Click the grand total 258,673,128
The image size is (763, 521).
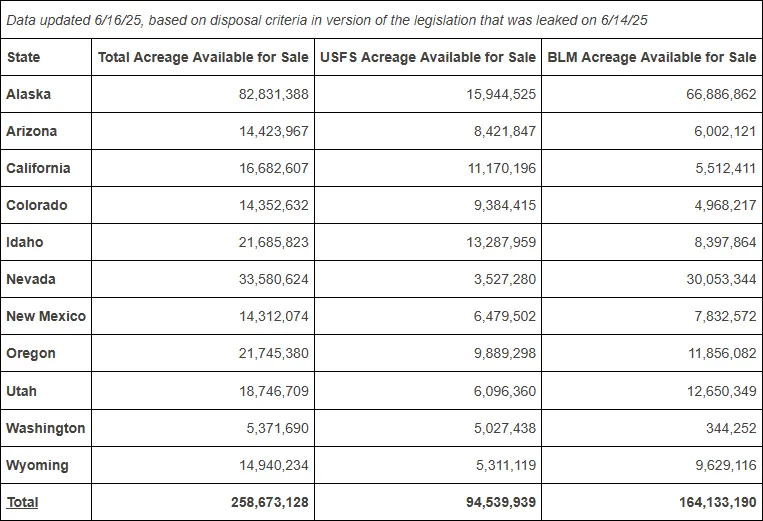click(270, 502)
